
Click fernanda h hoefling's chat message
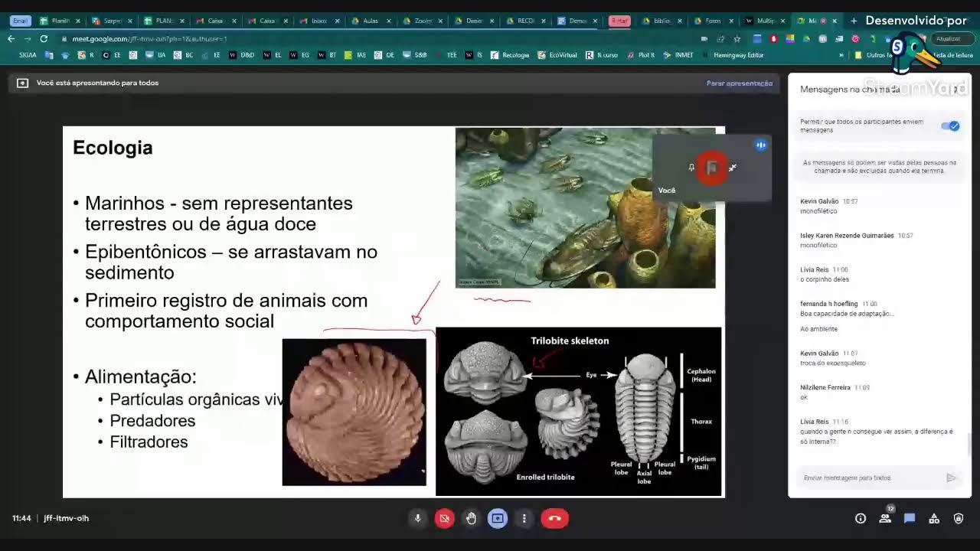tap(847, 314)
